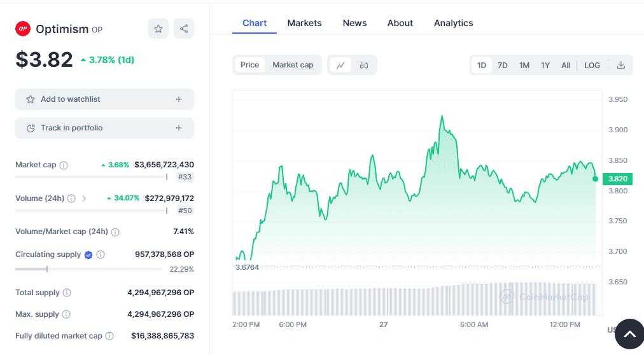This screenshot has width=644, height=355.
Task: Click the Track in portfolio button
Action: [105, 128]
